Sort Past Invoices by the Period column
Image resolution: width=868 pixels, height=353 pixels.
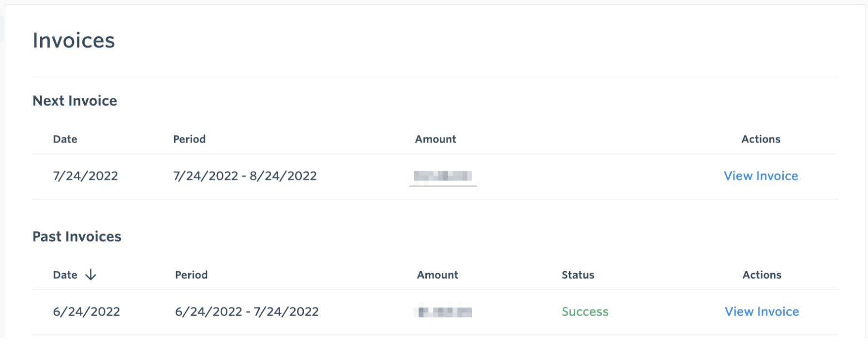pyautogui.click(x=192, y=275)
